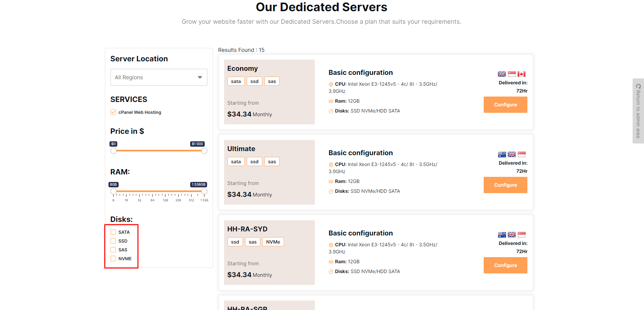Uncheck the cPanel Web Hosting checkbox
644x310 pixels.
[x=113, y=112]
